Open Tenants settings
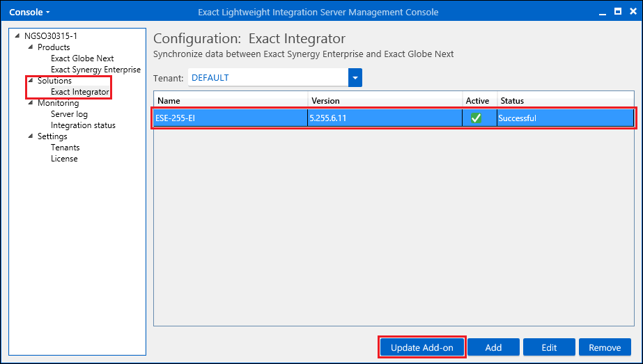Screen dimensions: 643x364 [x=65, y=147]
